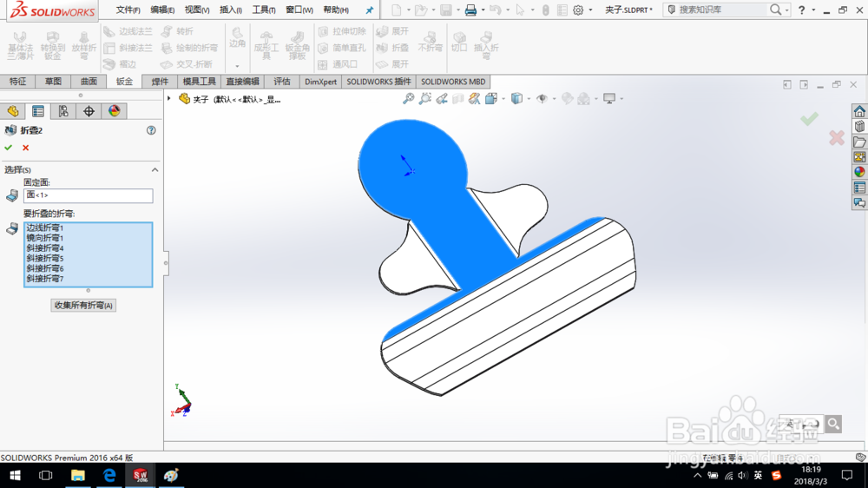This screenshot has height=488, width=868.
Task: Open File Explorer folder icon in task pane
Action: (859, 142)
